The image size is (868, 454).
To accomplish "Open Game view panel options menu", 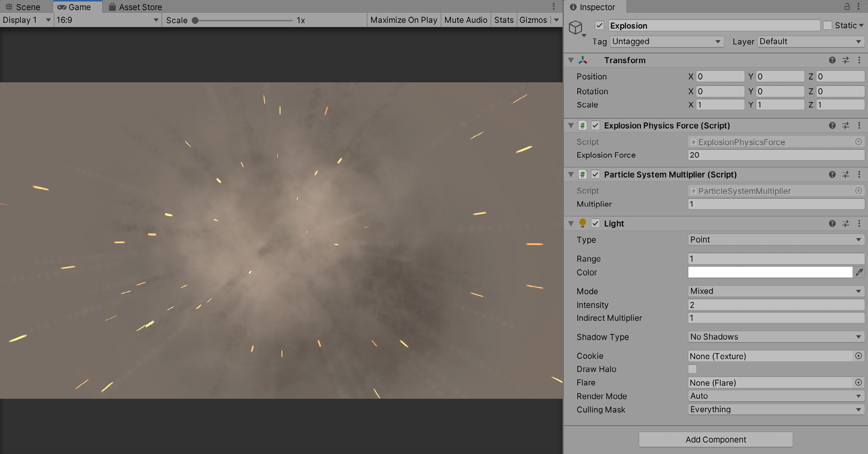I will (x=554, y=7).
